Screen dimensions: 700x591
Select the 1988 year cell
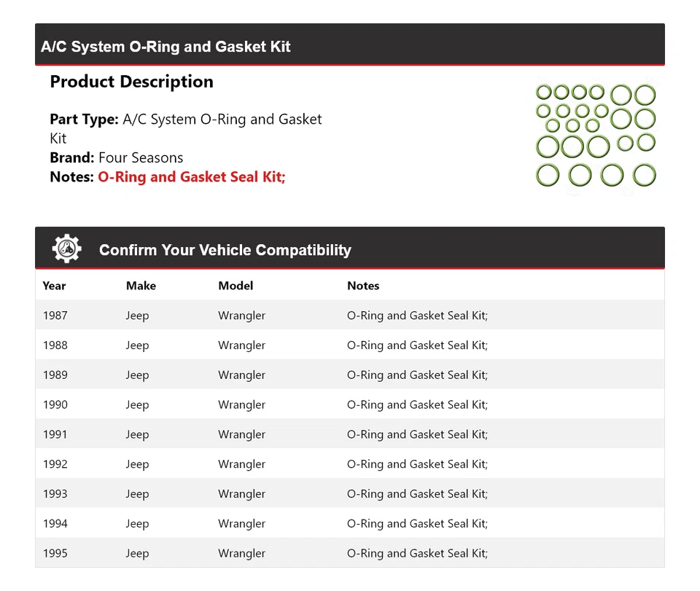point(55,345)
